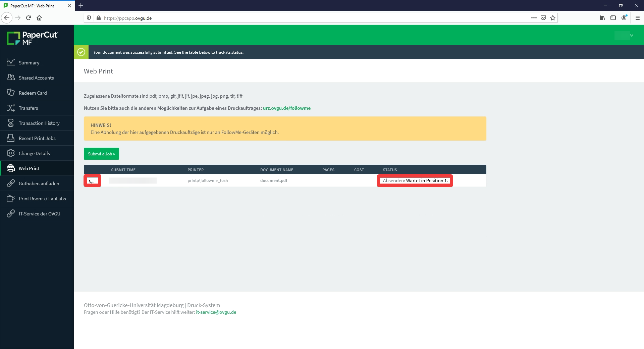
Task: Open the Shared Accounts menu item
Action: (37, 78)
